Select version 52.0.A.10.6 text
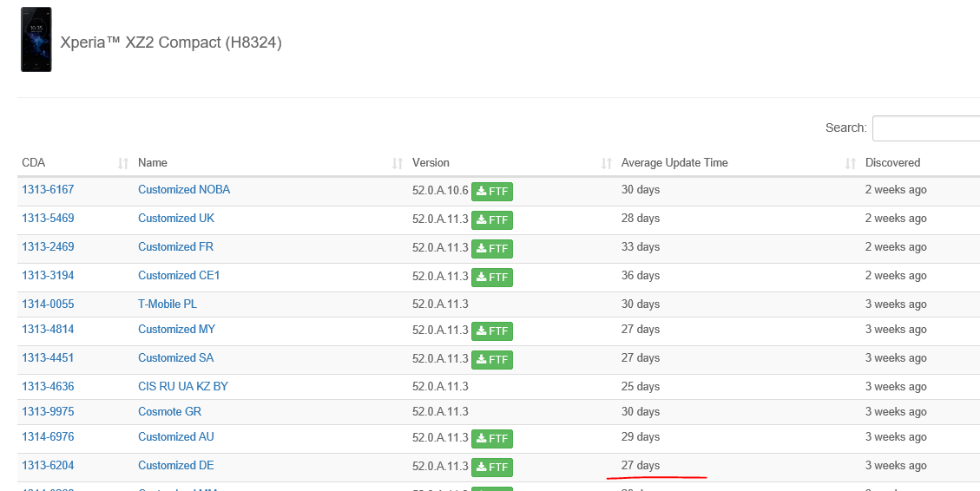 coord(440,190)
